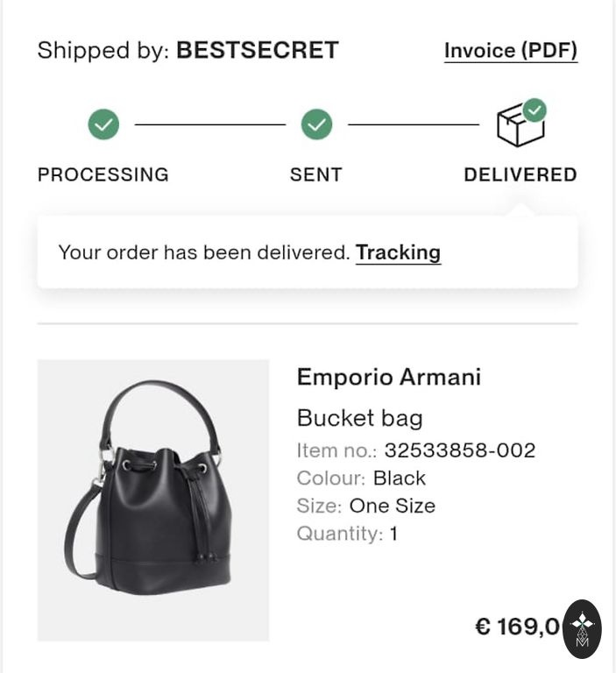The height and width of the screenshot is (673, 616).
Task: Click the Size: One Size attribute
Action: pos(366,506)
